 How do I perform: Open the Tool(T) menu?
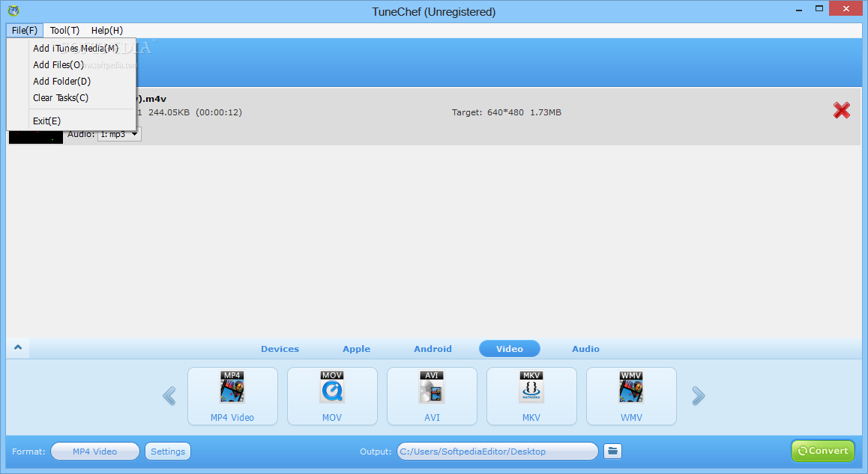64,31
